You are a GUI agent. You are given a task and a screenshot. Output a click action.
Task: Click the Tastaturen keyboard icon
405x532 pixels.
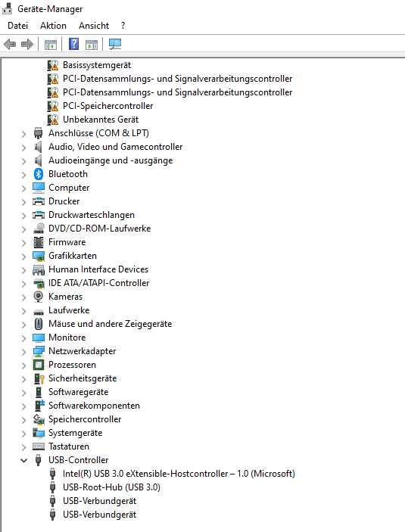coord(39,446)
